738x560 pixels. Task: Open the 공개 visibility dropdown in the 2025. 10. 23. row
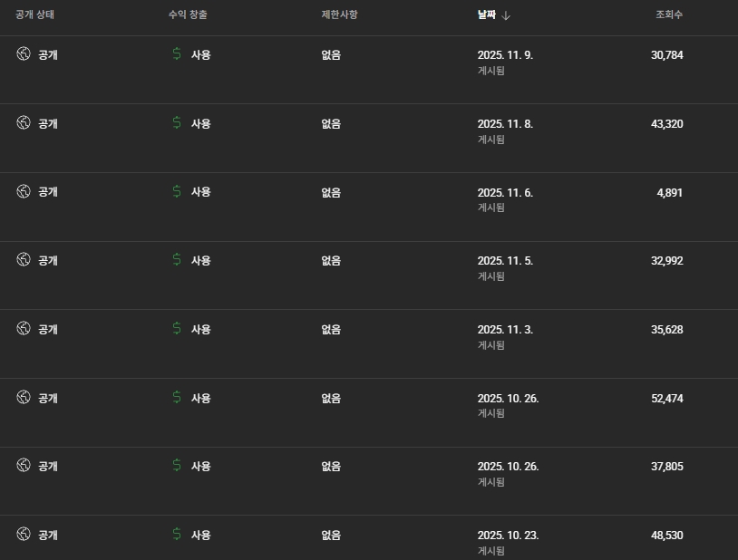48,536
